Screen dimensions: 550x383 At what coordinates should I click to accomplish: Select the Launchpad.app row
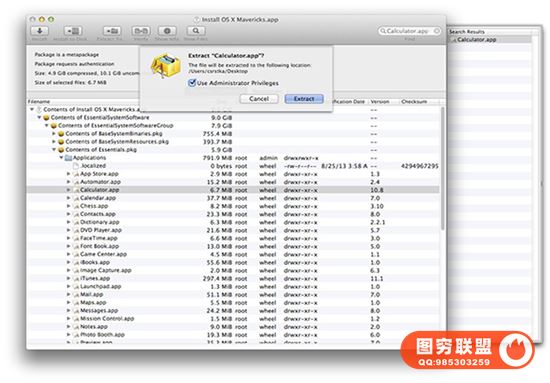(x=233, y=287)
